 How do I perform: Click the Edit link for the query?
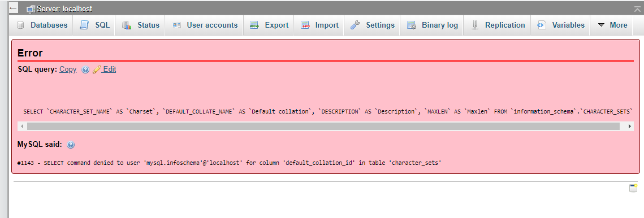tap(109, 69)
